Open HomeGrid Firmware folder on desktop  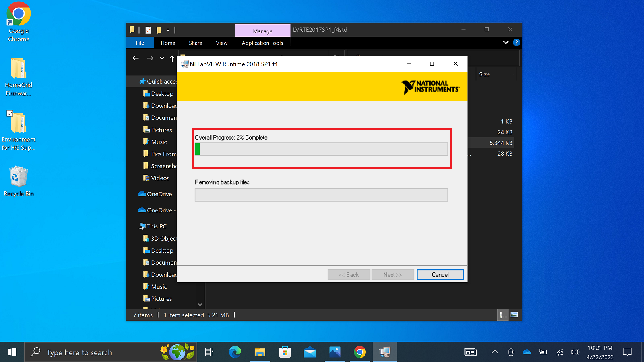tap(19, 77)
